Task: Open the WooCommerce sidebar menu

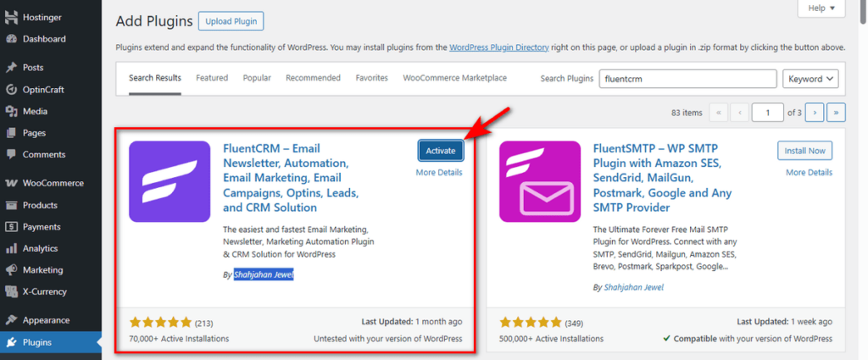Action: pyautogui.click(x=50, y=183)
